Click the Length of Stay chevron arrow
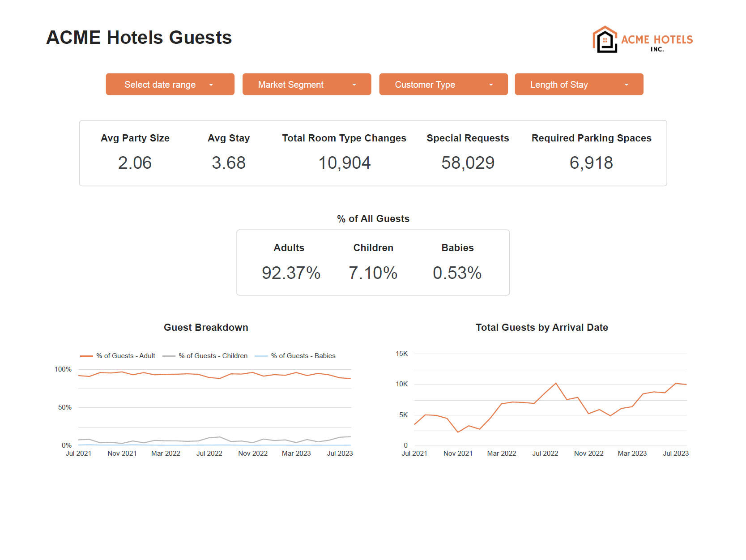Viewport: 746px width, 560px height. click(627, 84)
